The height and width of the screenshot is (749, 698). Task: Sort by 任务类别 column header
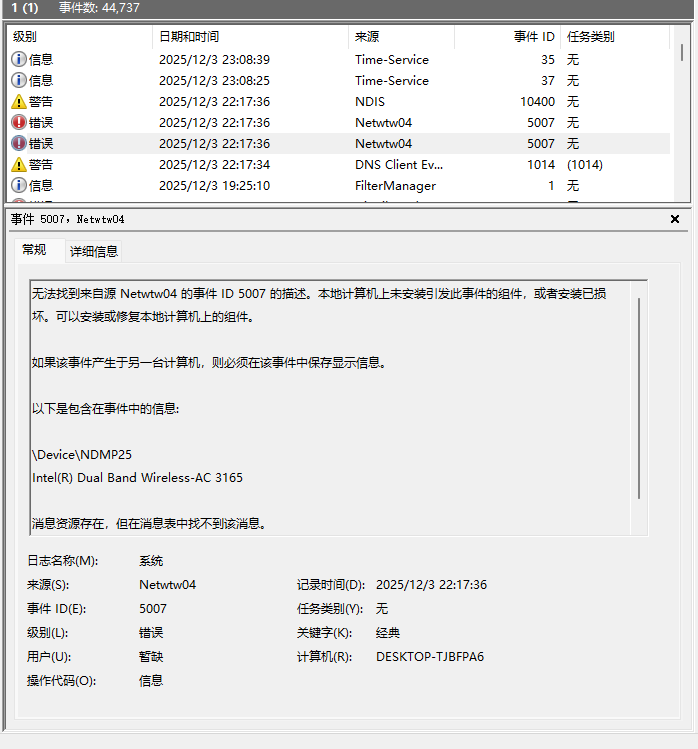(x=615, y=37)
